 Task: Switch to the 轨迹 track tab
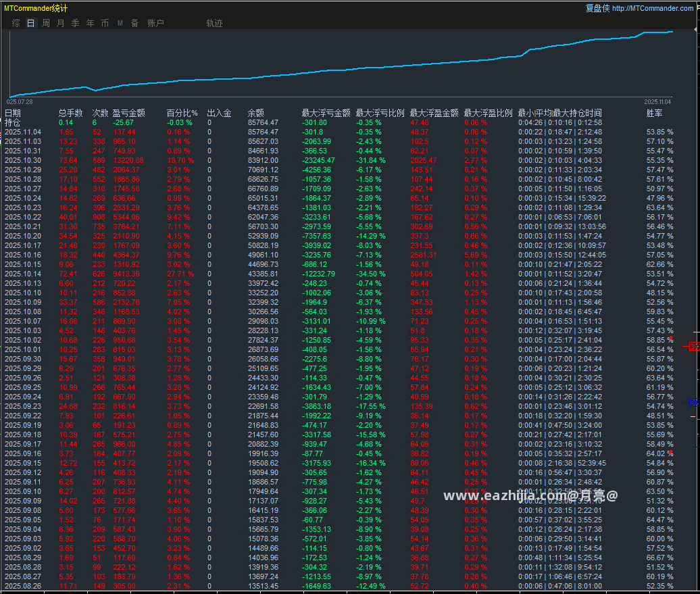pyautogui.click(x=214, y=23)
